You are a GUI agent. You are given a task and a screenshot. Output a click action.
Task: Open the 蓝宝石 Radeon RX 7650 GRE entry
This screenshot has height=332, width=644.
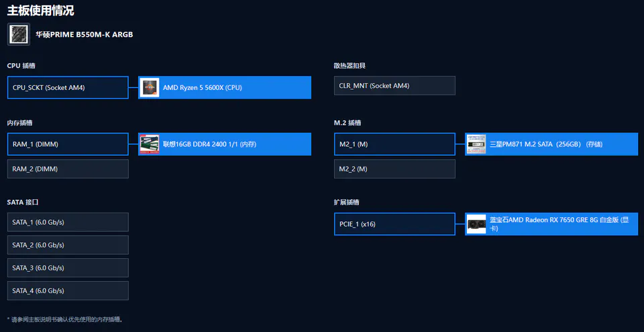551,224
